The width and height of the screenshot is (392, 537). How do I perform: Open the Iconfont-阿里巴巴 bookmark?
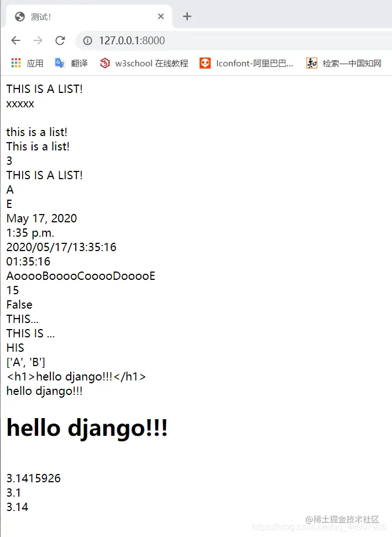point(246,63)
